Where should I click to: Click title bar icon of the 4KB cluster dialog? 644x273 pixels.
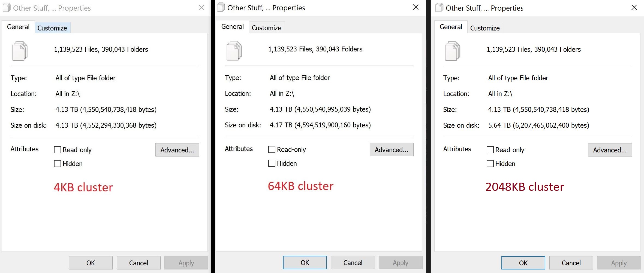tap(7, 8)
